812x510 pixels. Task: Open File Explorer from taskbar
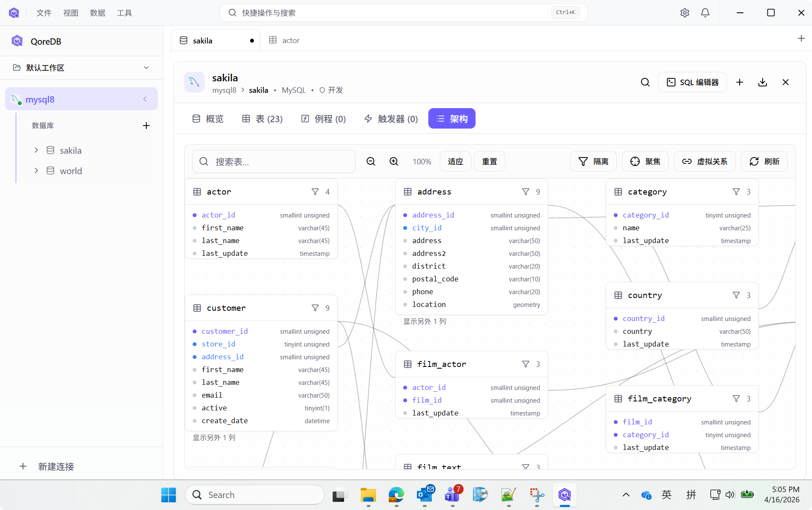(x=368, y=495)
